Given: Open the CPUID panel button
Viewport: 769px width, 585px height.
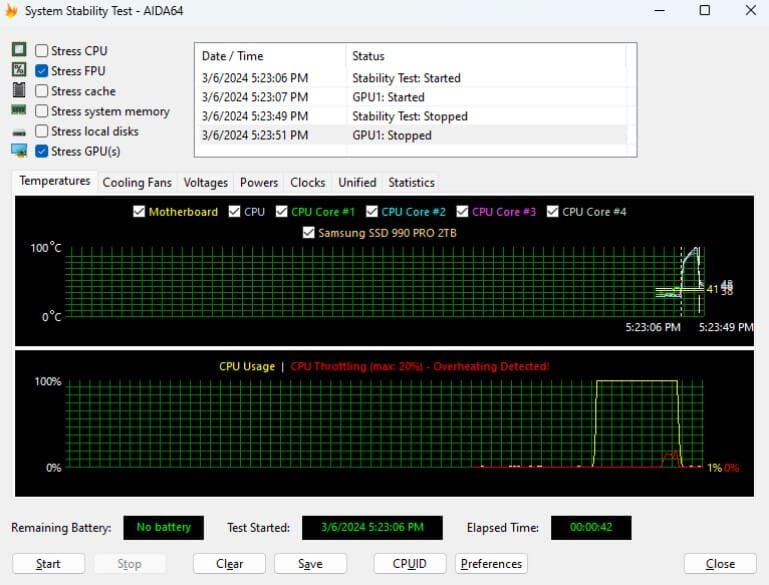Looking at the screenshot, I should [x=410, y=563].
